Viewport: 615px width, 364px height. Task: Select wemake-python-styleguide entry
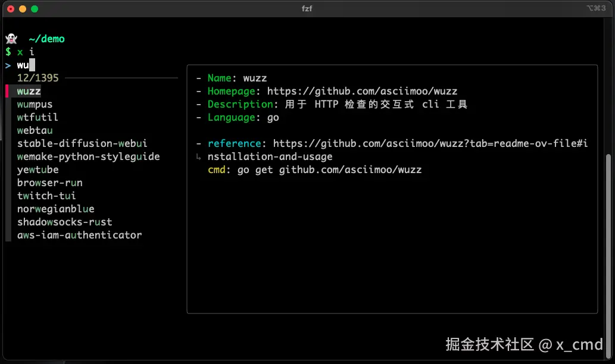88,157
